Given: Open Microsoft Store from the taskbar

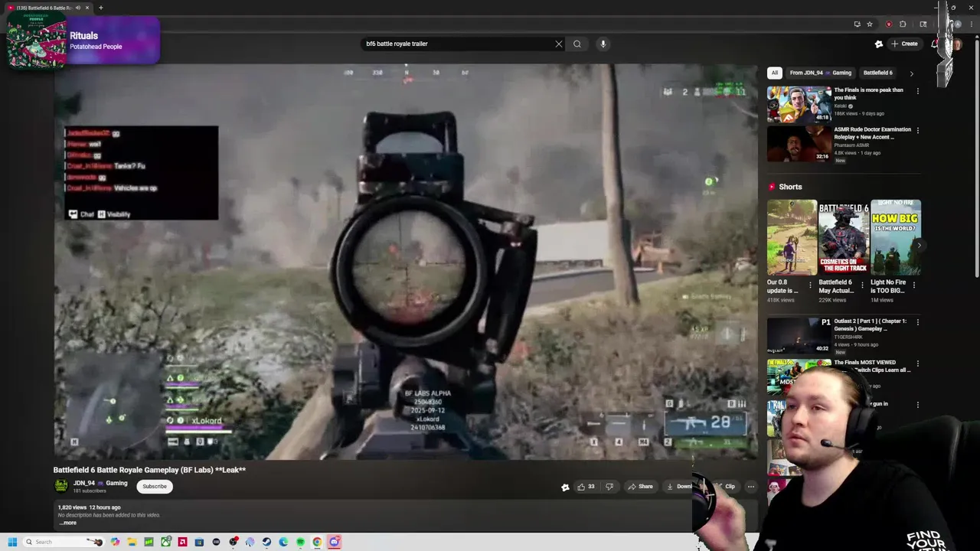Looking at the screenshot, I should tap(199, 542).
